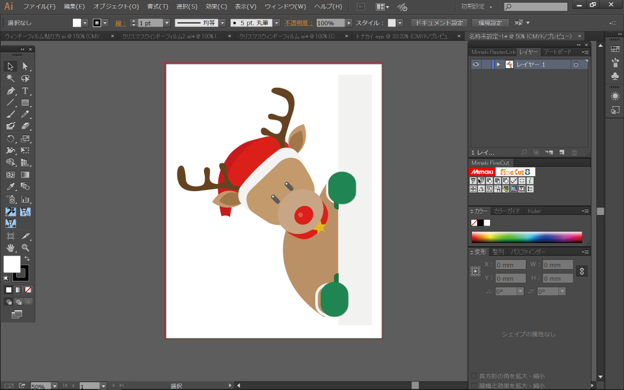Open 5 pt. 丸筆 brush dropdown
The image size is (624, 390).
[277, 23]
